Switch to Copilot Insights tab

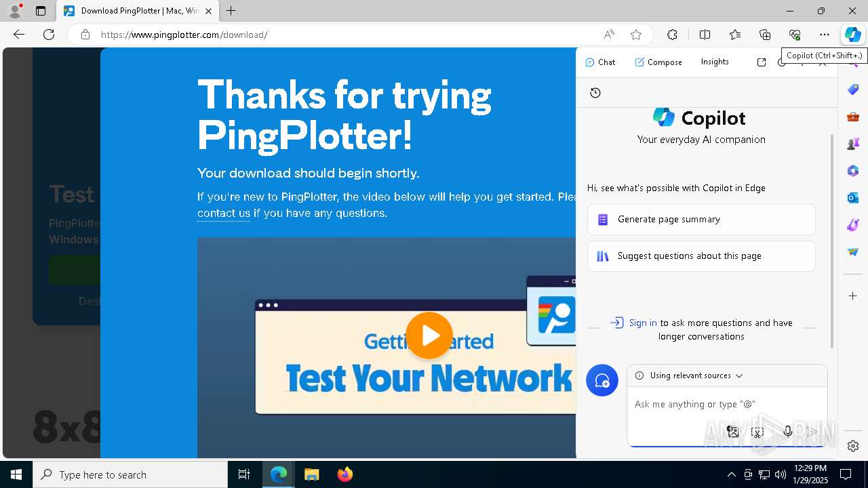coord(715,62)
